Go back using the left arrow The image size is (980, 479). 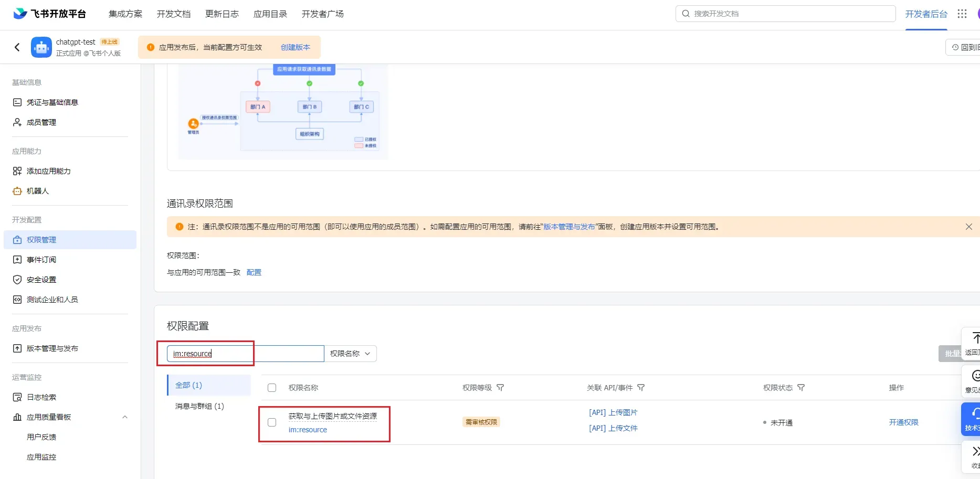pyautogui.click(x=17, y=47)
